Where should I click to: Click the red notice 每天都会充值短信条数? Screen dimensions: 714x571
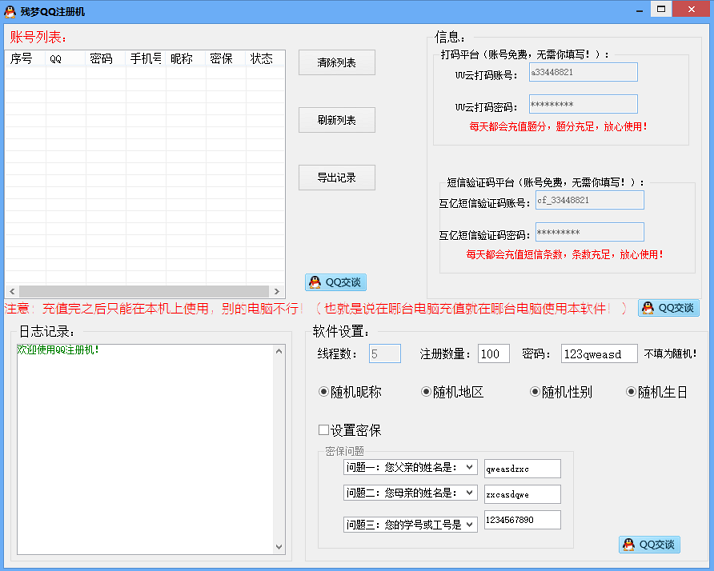tap(565, 255)
